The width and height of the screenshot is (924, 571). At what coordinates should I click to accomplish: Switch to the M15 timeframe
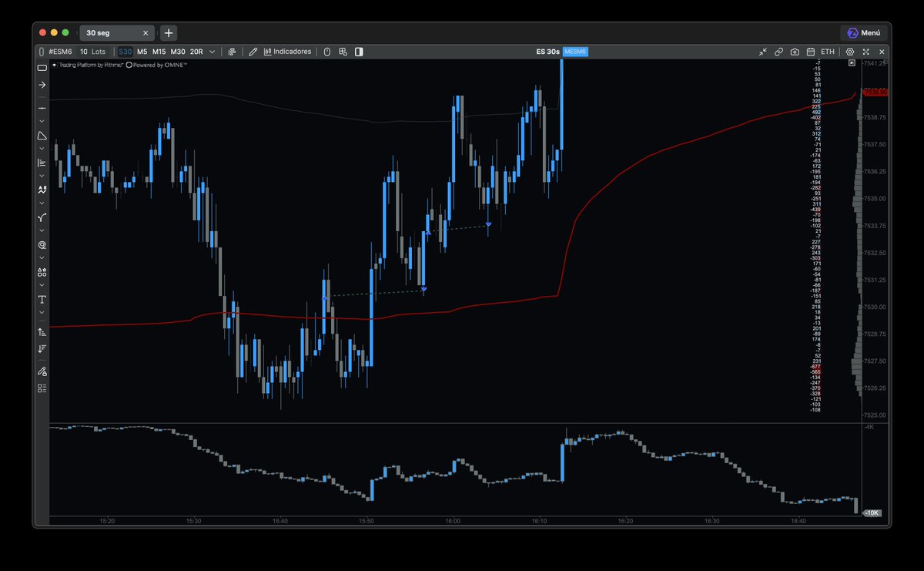click(x=159, y=52)
